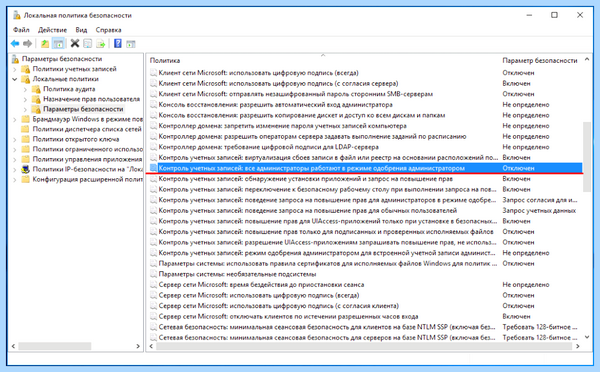Click the tree pane horizontal scrollbar thumb
The height and width of the screenshot is (372, 600).
tap(55, 346)
